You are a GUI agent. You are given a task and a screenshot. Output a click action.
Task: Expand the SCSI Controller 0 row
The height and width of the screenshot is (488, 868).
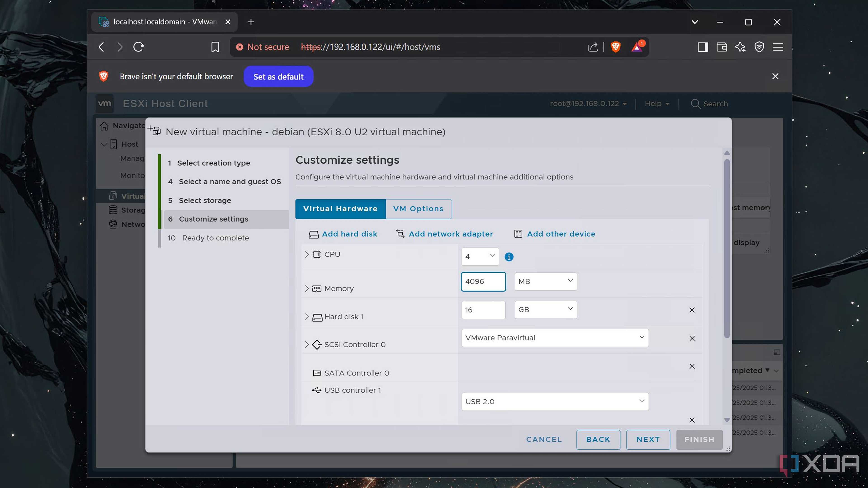(x=307, y=345)
